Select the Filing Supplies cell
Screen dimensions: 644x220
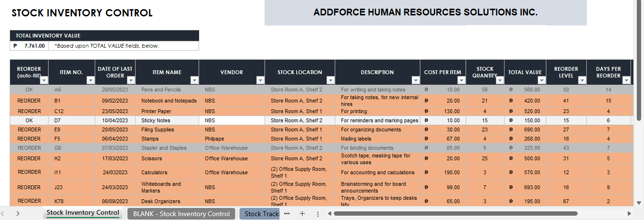tap(167, 129)
